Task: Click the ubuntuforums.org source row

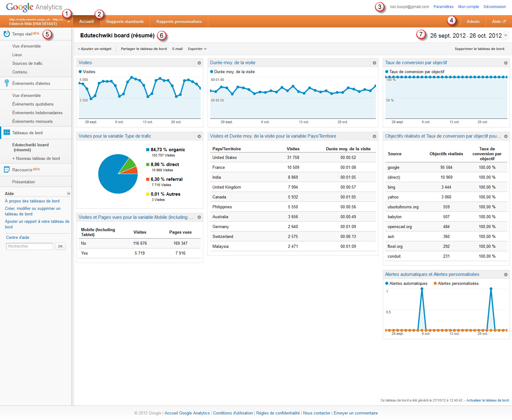Action: tap(446, 207)
